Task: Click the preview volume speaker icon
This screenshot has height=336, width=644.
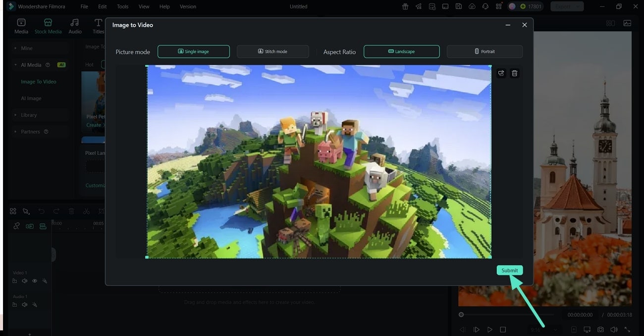Action: click(x=614, y=330)
